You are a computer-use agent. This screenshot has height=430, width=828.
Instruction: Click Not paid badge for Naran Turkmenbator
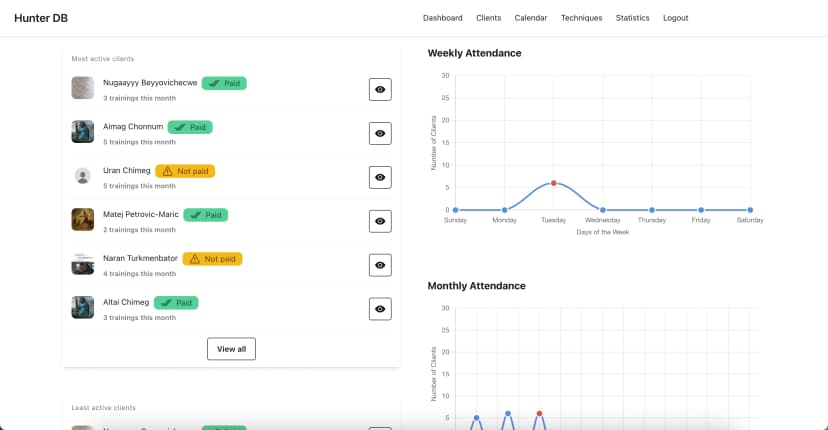coord(213,259)
